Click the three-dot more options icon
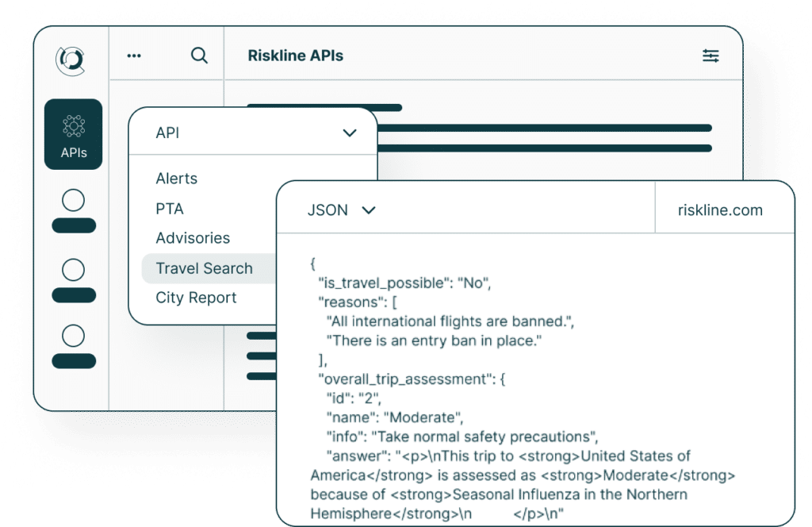Viewport: 812px width, 527px height. click(x=134, y=56)
